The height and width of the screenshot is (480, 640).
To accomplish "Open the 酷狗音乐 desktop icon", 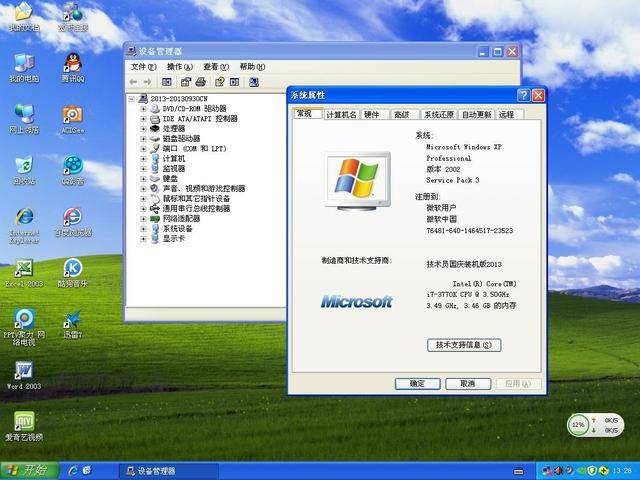I will coord(73,273).
